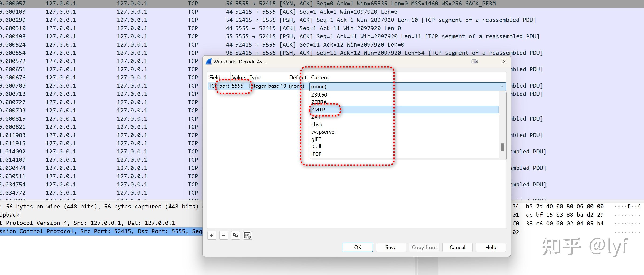This screenshot has height=275, width=644.
Task: Click the Save button
Action: pyautogui.click(x=390, y=247)
